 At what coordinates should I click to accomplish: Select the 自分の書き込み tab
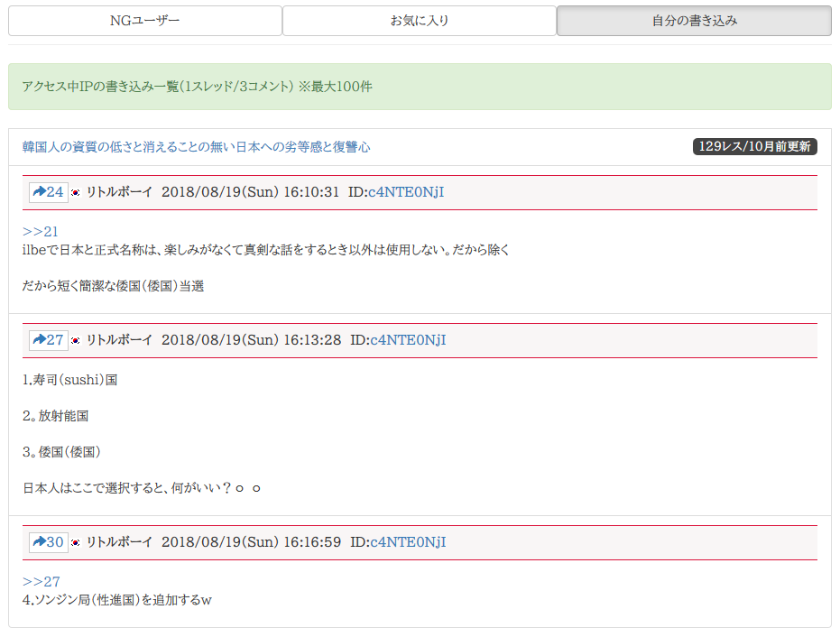click(x=694, y=21)
